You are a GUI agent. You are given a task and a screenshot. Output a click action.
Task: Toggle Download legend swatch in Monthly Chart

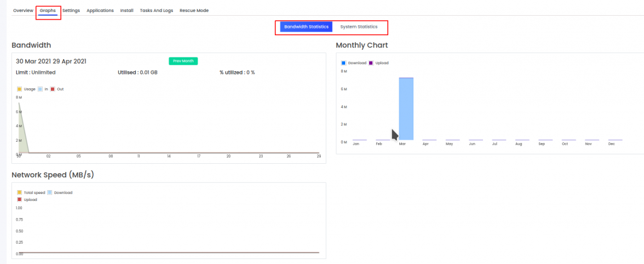pos(344,63)
